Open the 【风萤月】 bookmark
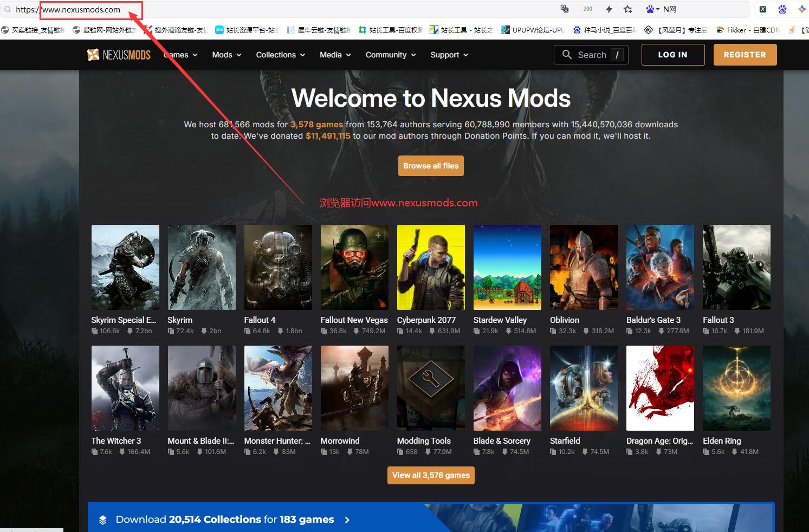 tap(676, 30)
